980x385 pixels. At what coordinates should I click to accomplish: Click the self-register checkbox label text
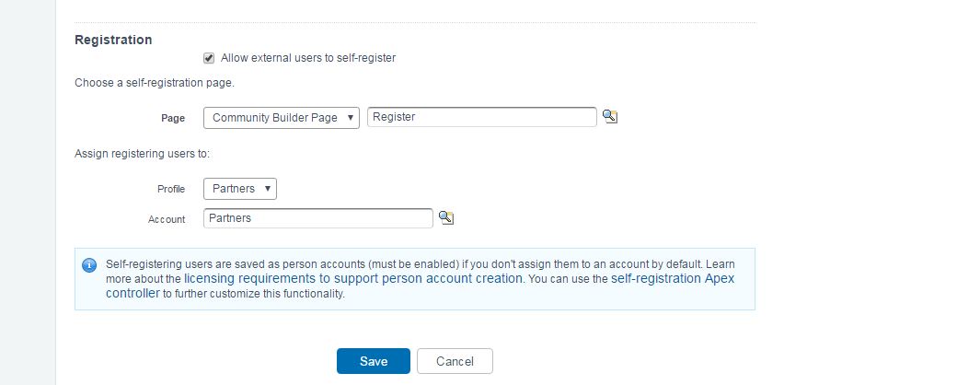308,58
